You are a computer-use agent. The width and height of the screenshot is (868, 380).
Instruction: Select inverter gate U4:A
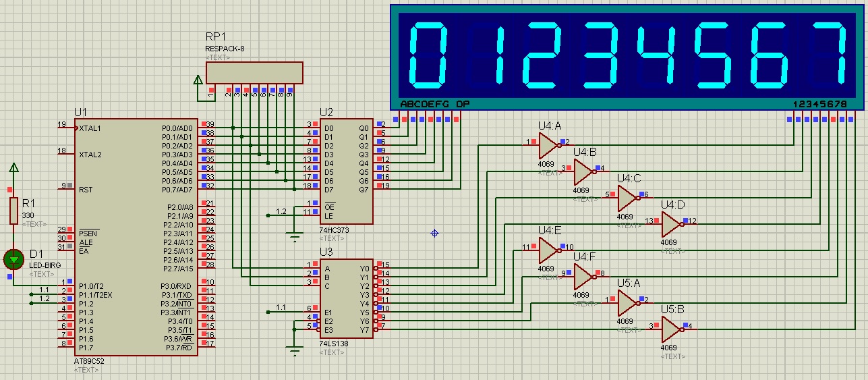click(x=548, y=145)
